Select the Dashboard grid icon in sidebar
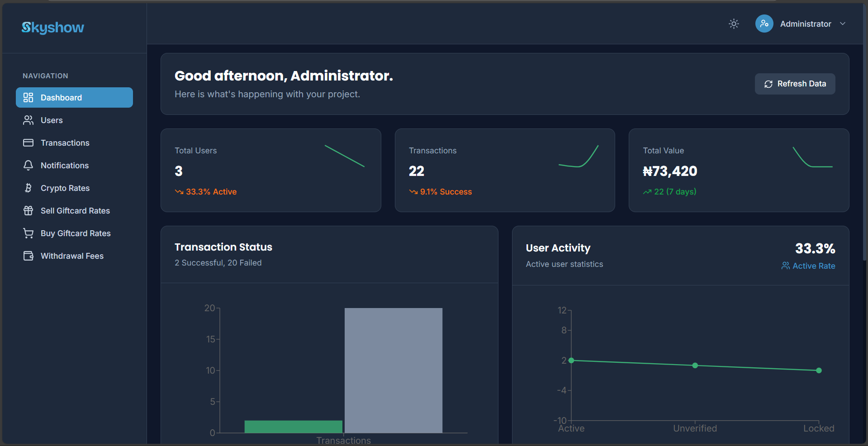This screenshot has height=446, width=868. 28,97
